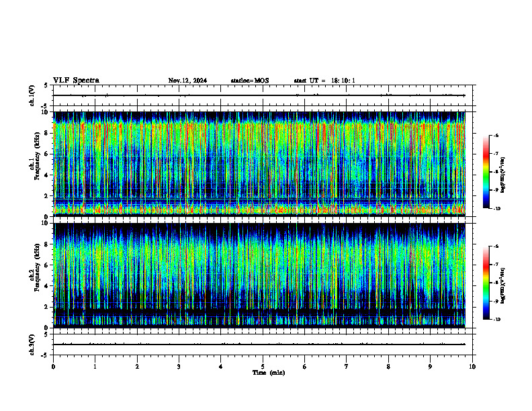This screenshot has width=532, height=411.
Task: Click the ch.2 colorbar PSD unit label
Action: click(x=503, y=286)
